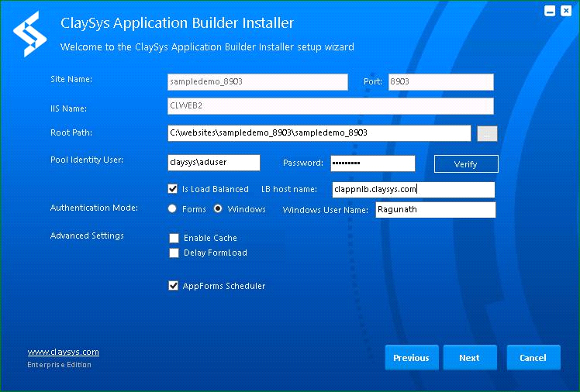Toggle the Is Load Balanced checkbox

coord(173,189)
